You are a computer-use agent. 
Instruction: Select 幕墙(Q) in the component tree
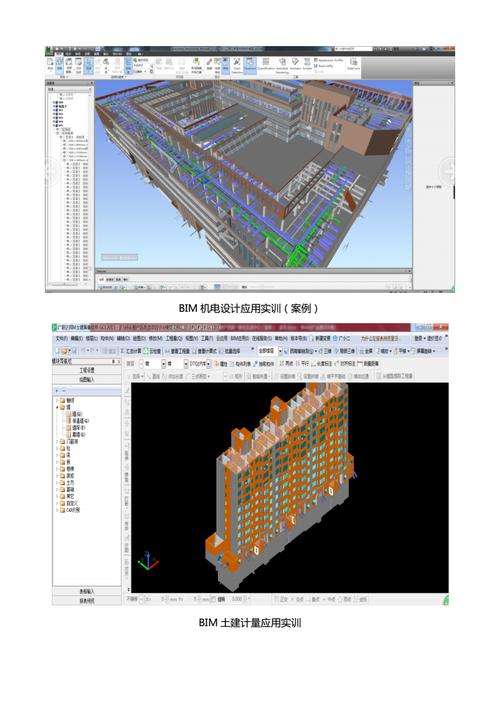pyautogui.click(x=76, y=435)
